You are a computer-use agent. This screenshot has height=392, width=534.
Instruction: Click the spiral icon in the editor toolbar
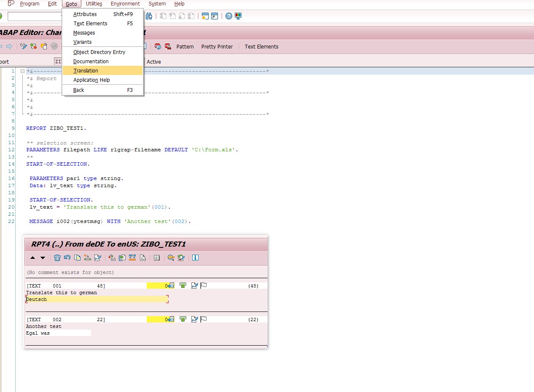[54, 46]
